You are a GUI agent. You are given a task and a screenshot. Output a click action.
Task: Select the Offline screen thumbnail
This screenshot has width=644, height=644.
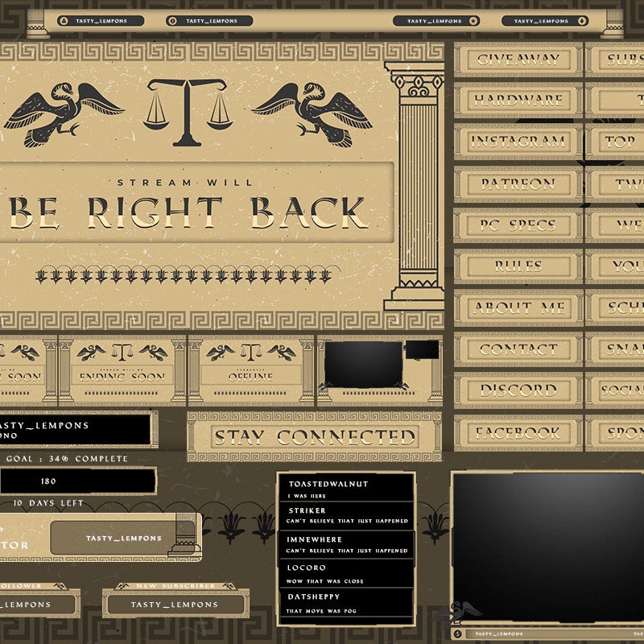(x=250, y=370)
